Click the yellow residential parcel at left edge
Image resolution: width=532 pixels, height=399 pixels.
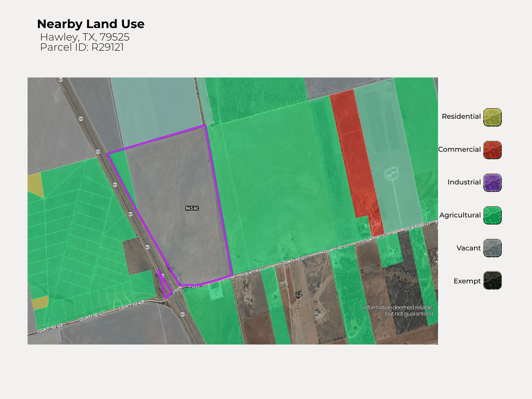pos(35,183)
